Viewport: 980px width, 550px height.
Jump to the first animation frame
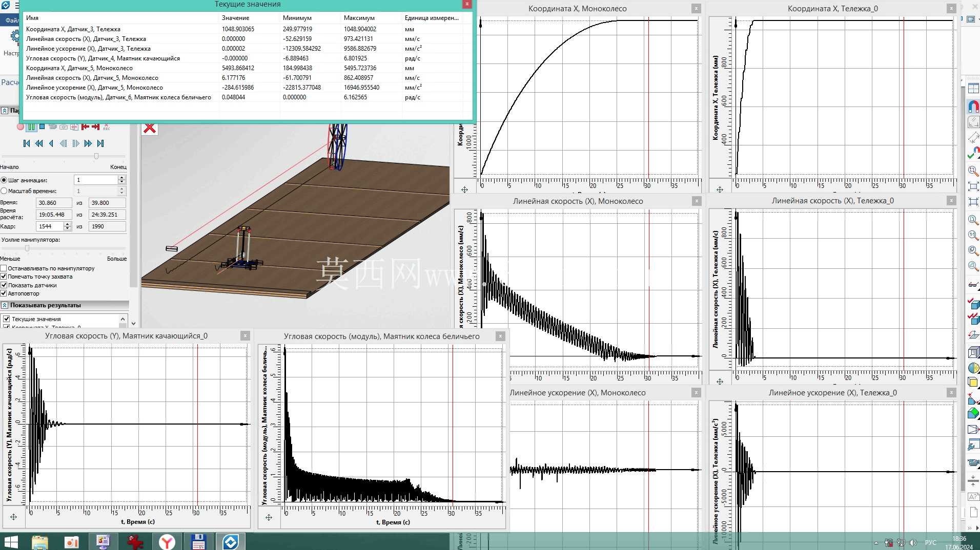27,143
